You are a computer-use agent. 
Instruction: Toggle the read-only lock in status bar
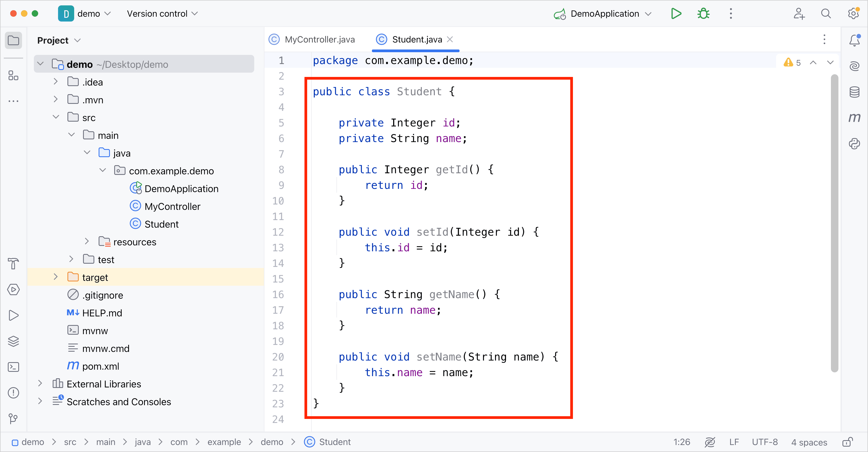tap(848, 442)
